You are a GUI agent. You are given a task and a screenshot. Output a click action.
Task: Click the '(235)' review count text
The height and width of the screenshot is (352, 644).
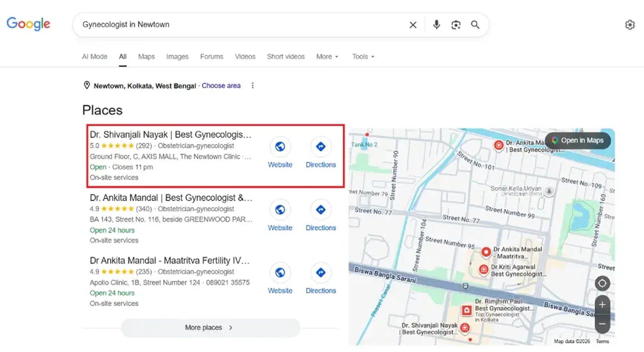(144, 272)
